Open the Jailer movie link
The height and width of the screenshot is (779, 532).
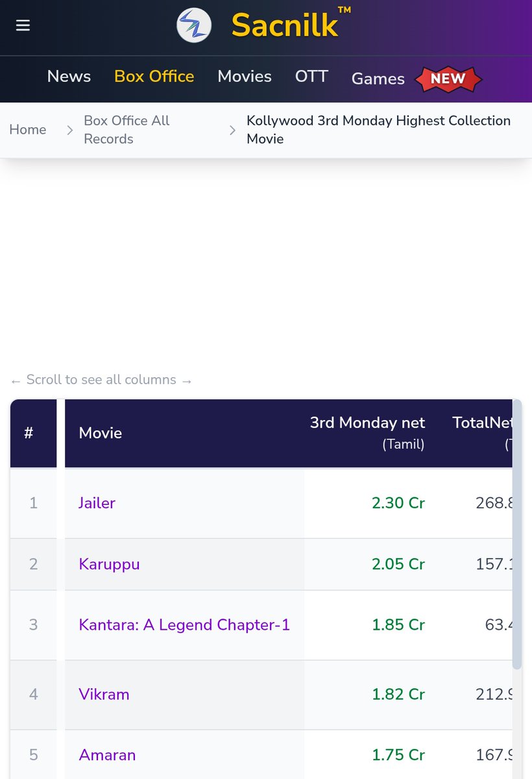coord(97,503)
